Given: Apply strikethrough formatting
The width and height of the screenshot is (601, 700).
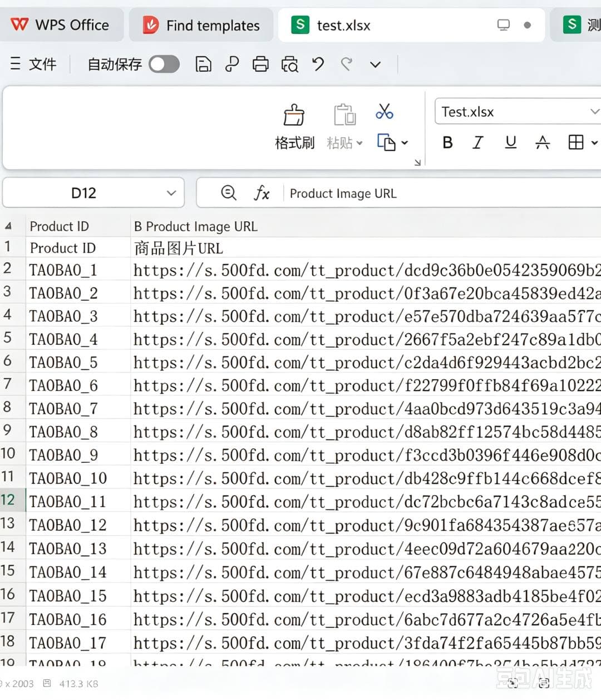Looking at the screenshot, I should 543,143.
